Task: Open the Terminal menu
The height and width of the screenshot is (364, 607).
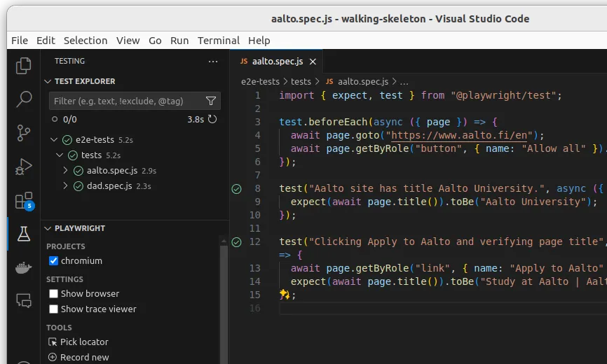Action: (x=218, y=41)
